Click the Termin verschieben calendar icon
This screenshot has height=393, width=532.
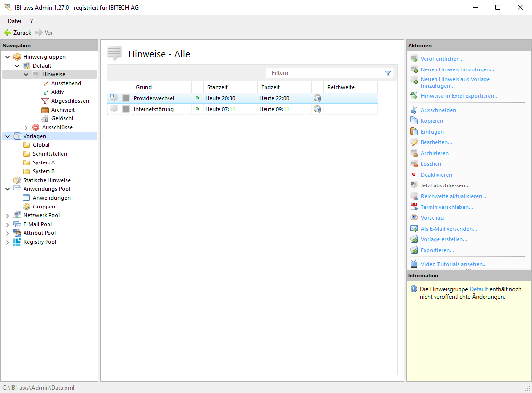pyautogui.click(x=414, y=207)
